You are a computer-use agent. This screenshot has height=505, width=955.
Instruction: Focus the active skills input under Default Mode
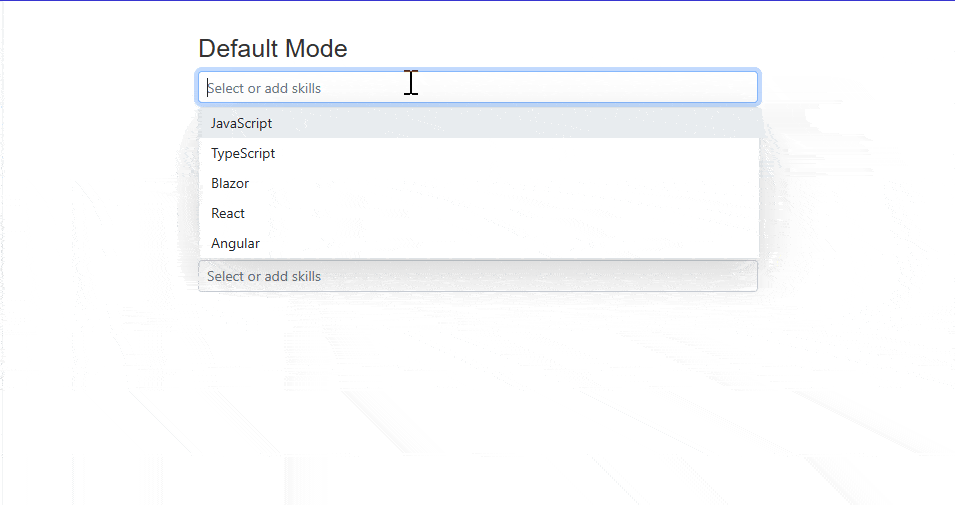pos(478,87)
